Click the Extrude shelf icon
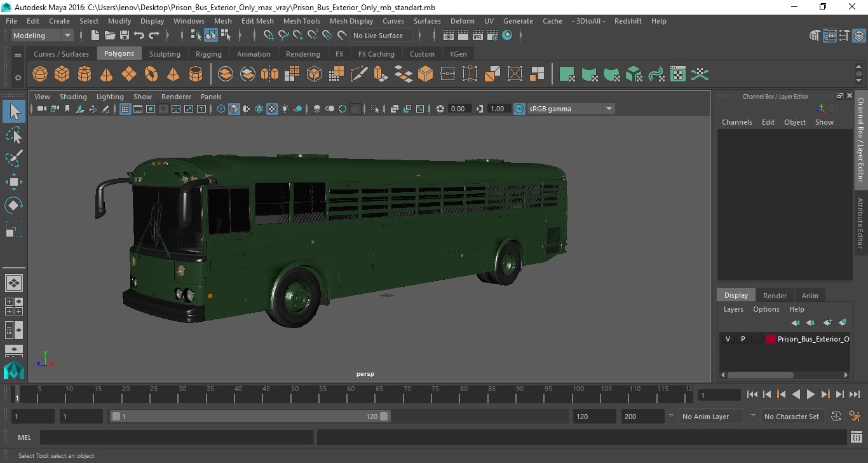868x463 pixels. point(381,74)
